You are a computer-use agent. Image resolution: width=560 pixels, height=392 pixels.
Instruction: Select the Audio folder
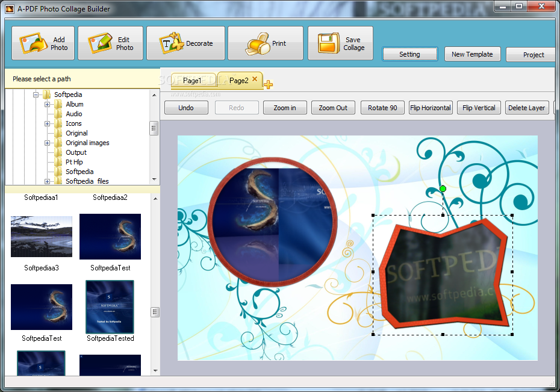tap(74, 114)
